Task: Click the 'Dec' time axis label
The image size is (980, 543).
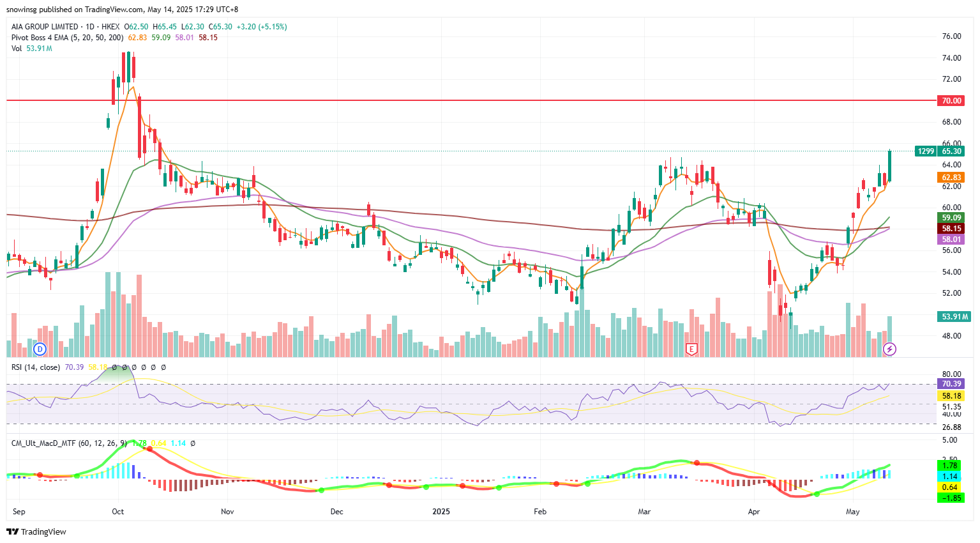Action: [x=336, y=512]
